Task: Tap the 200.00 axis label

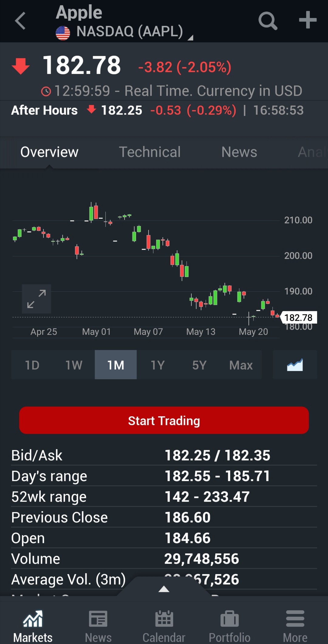Action: pos(298,256)
